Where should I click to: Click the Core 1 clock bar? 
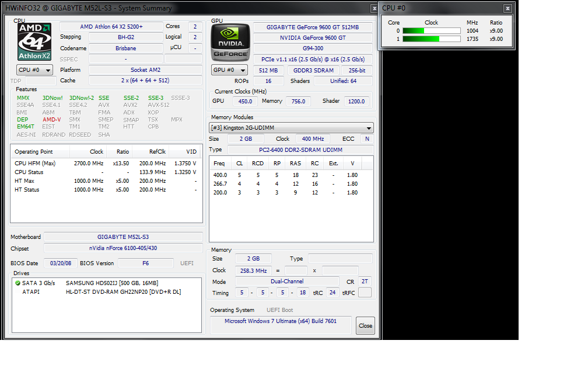coord(432,39)
